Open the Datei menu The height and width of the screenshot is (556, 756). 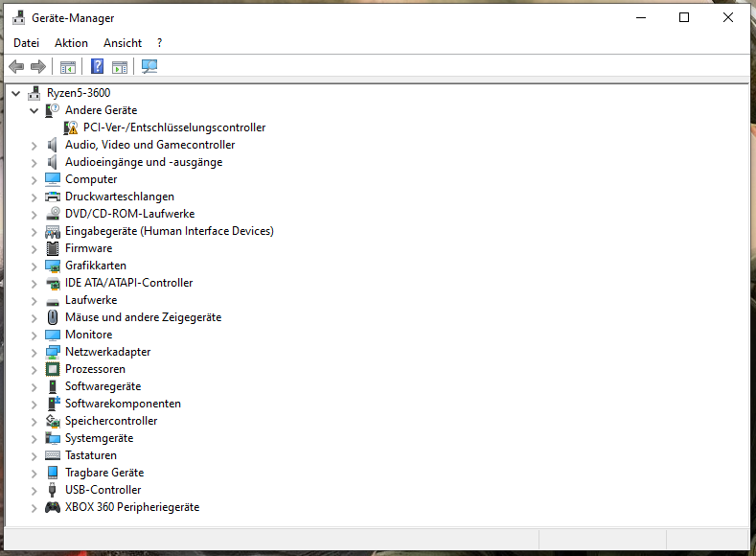26,43
